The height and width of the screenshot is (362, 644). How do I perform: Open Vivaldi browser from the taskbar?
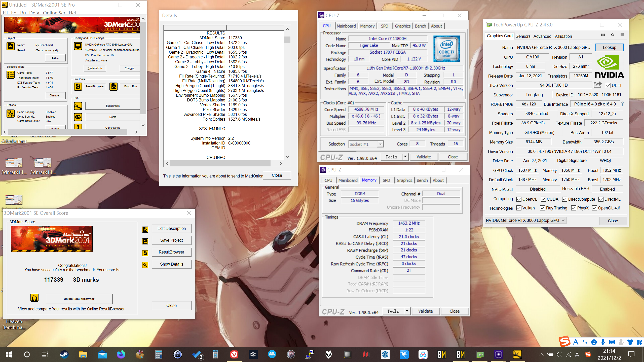click(234, 354)
